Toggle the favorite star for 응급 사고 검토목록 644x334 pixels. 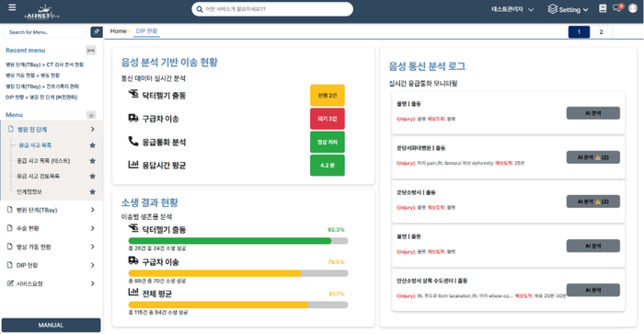92,177
